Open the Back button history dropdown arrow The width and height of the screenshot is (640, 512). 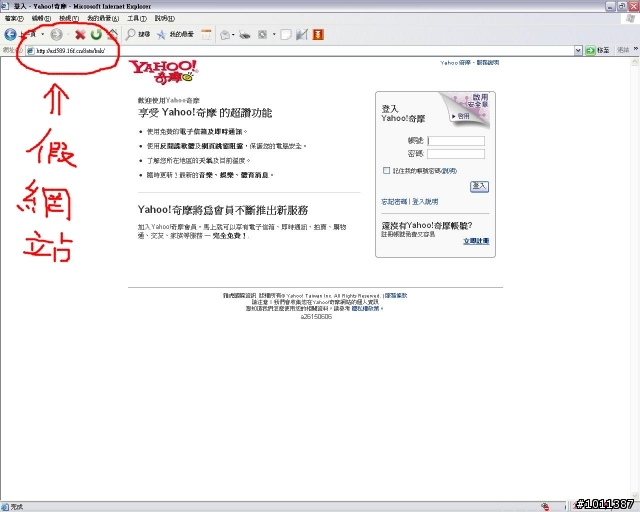(42, 35)
